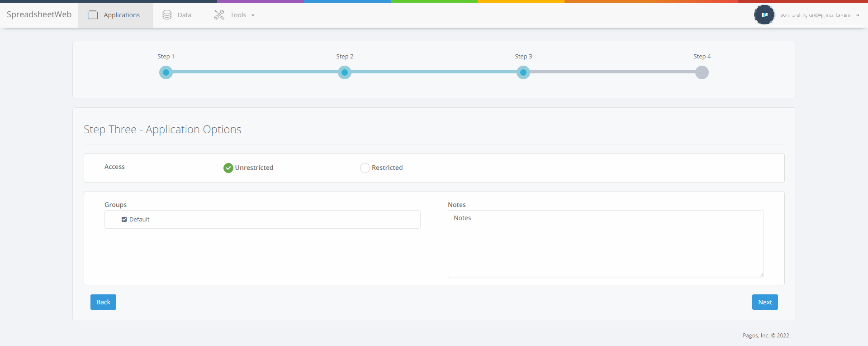Open the Applications tab
The image size is (868, 346).
(116, 15)
